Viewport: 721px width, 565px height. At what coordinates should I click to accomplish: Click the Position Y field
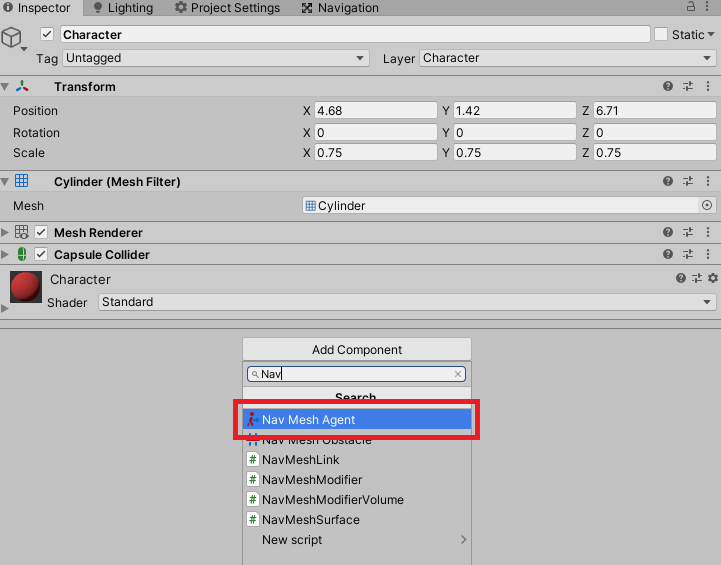click(515, 110)
